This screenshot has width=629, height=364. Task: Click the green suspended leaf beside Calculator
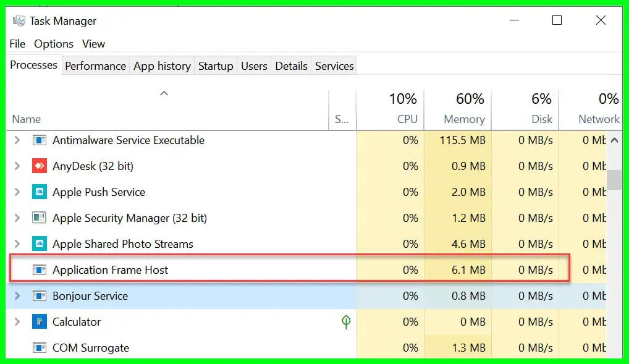tap(346, 321)
